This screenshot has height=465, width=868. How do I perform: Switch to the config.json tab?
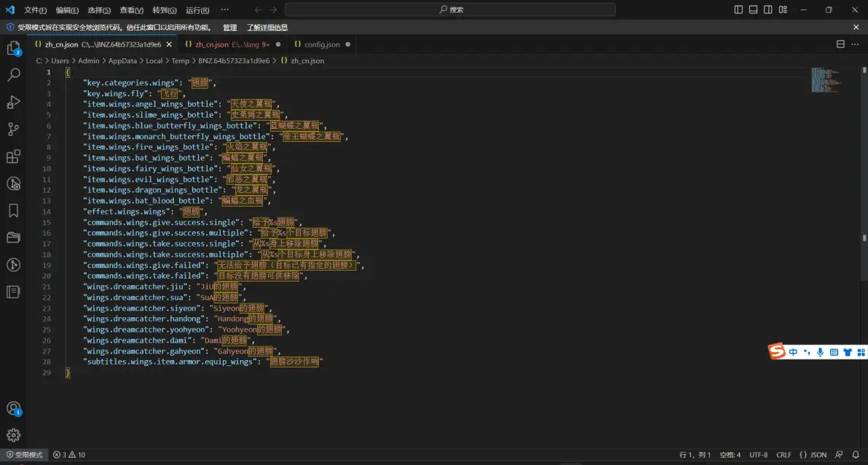[x=321, y=44]
